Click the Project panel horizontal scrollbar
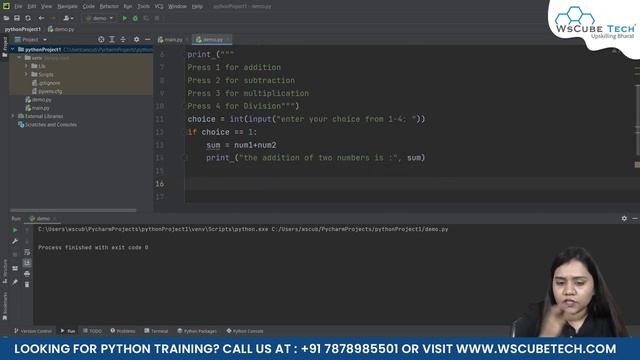Image resolution: width=640 pixels, height=360 pixels. coord(73,211)
